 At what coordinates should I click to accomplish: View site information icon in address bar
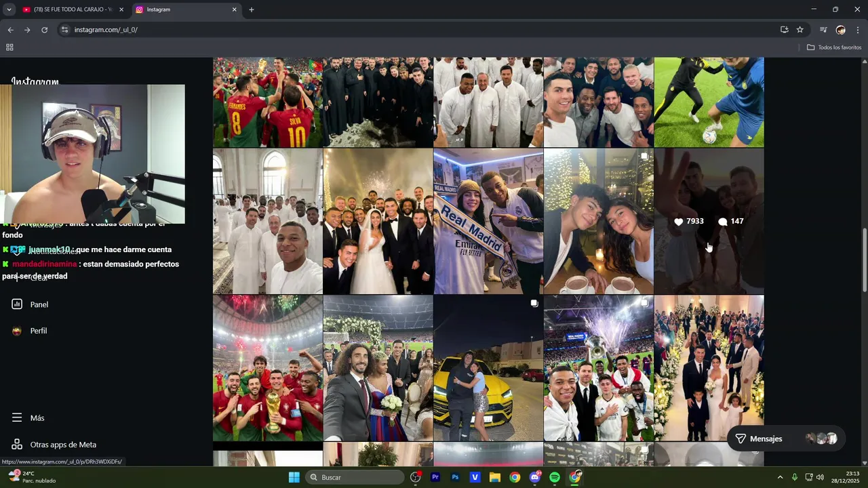pos(64,30)
